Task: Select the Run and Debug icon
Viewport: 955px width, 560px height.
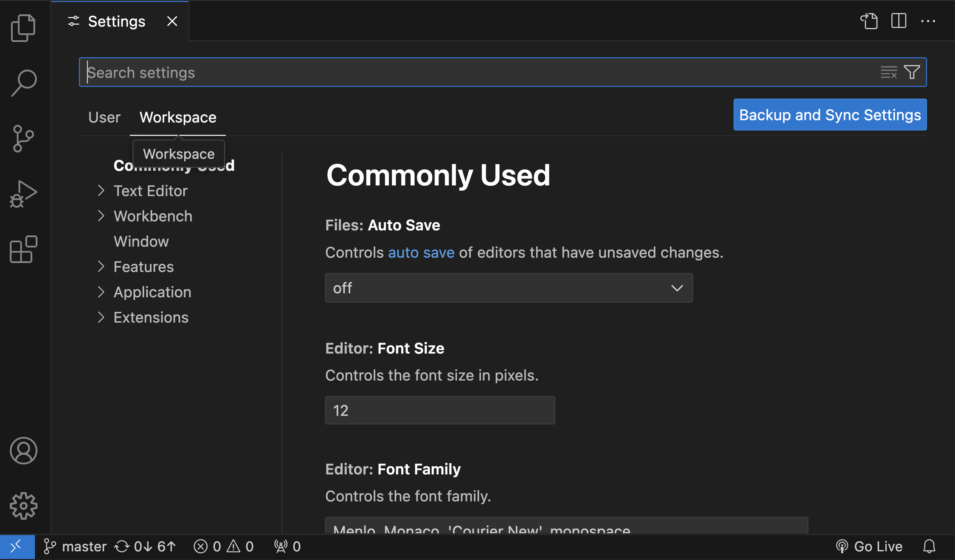Action: click(24, 193)
